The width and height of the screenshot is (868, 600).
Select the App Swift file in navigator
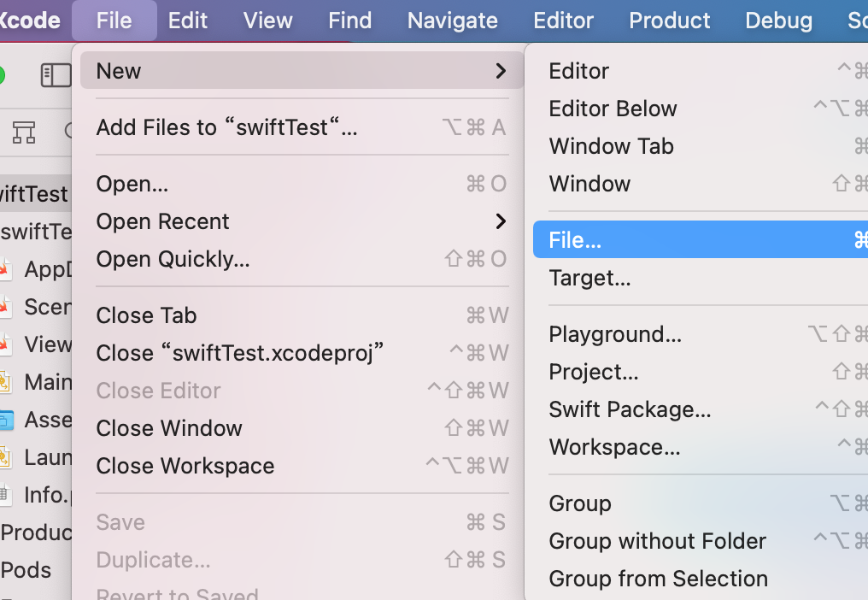[36, 269]
